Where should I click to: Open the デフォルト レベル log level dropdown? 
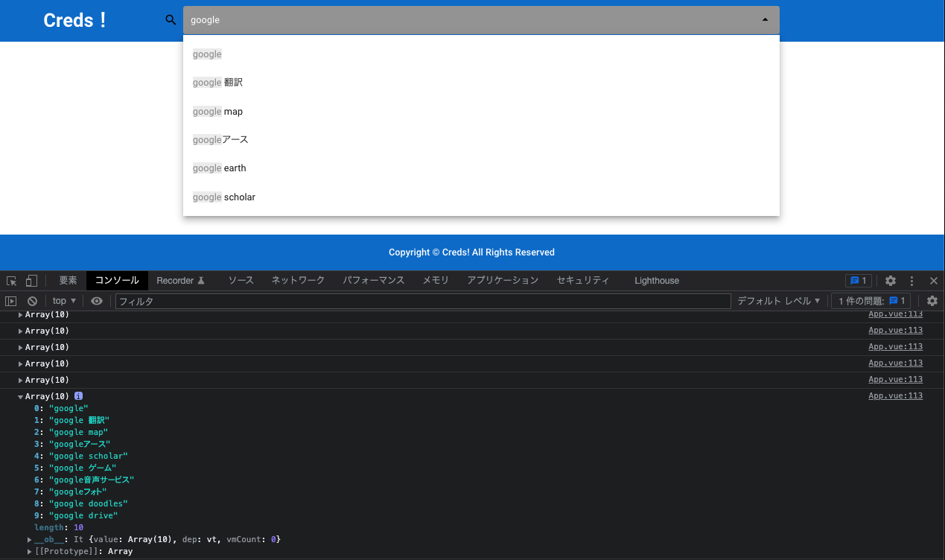[x=777, y=300]
